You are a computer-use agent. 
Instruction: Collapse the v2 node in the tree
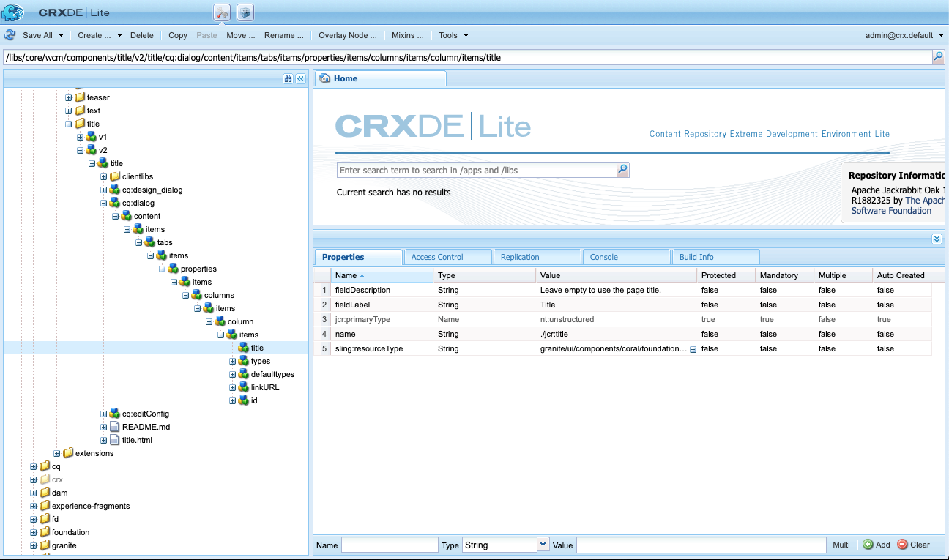[81, 150]
